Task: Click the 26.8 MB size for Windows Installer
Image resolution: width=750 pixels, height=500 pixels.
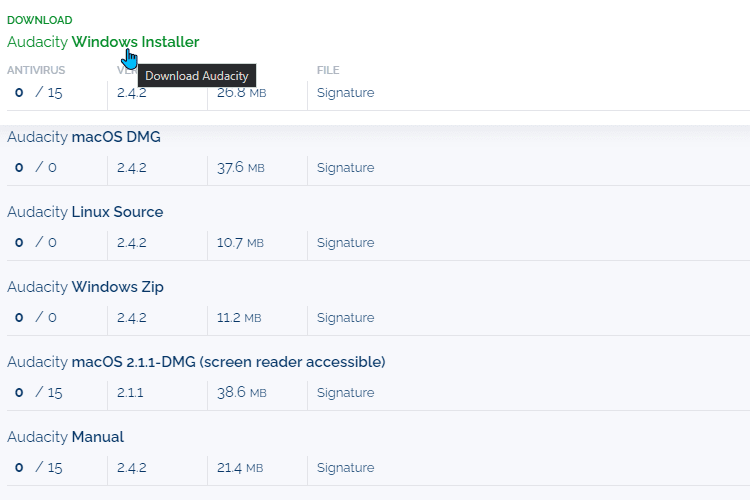Action: pos(242,93)
